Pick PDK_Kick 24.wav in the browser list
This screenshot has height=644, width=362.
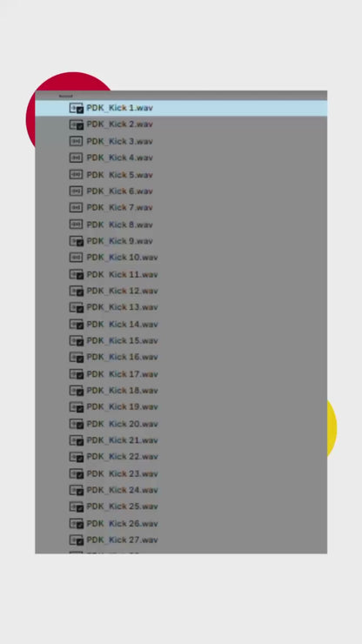pyautogui.click(x=181, y=490)
